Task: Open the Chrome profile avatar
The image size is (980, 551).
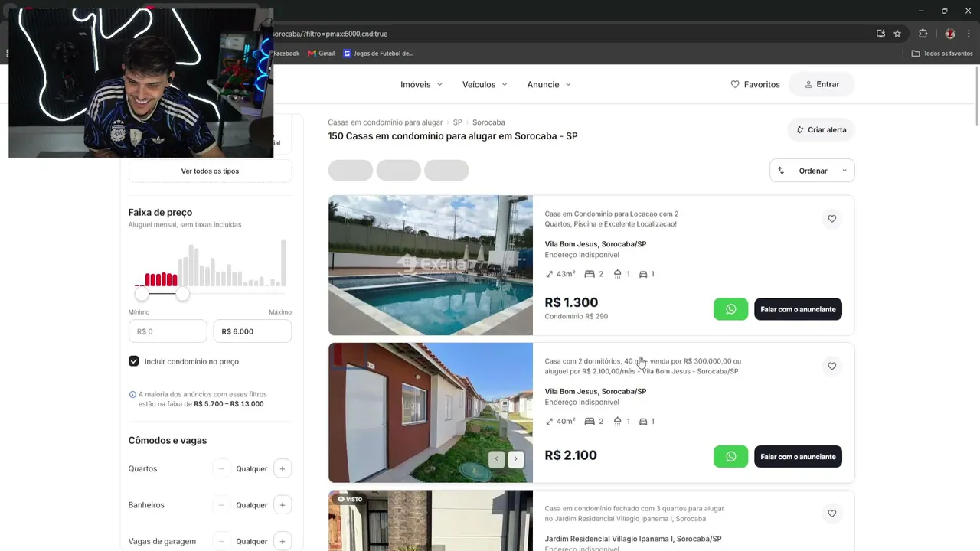Action: point(950,34)
